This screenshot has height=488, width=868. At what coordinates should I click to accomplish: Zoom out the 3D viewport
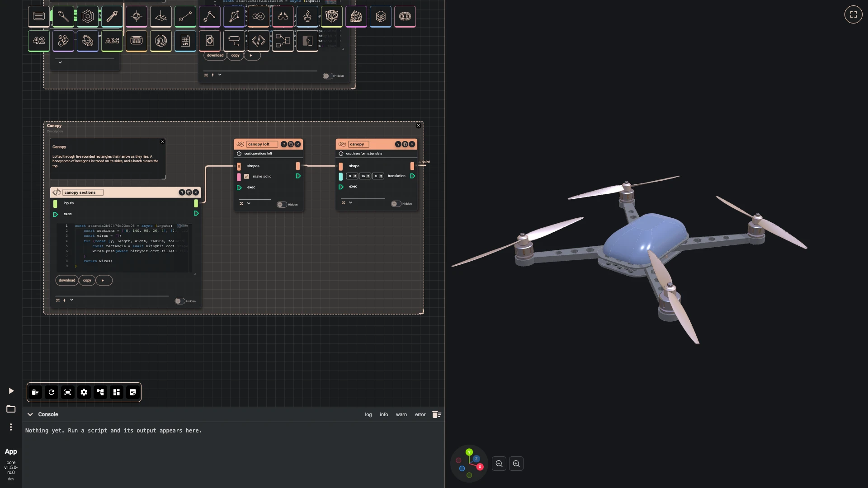[x=499, y=464]
